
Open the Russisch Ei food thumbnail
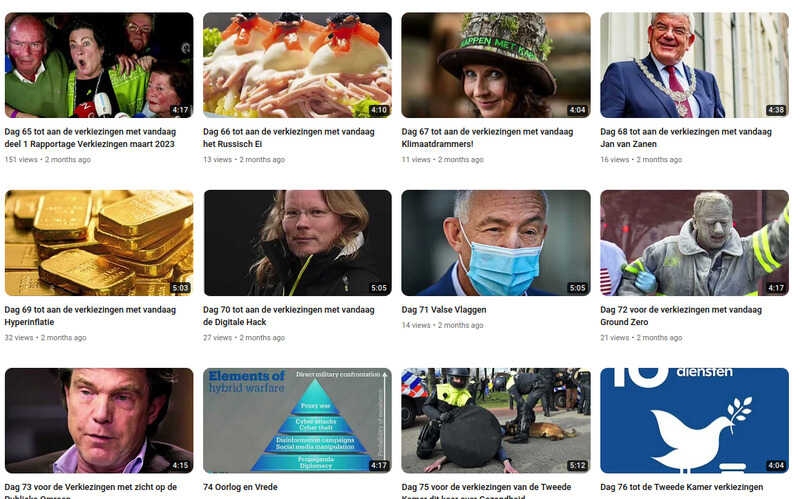[x=297, y=65]
